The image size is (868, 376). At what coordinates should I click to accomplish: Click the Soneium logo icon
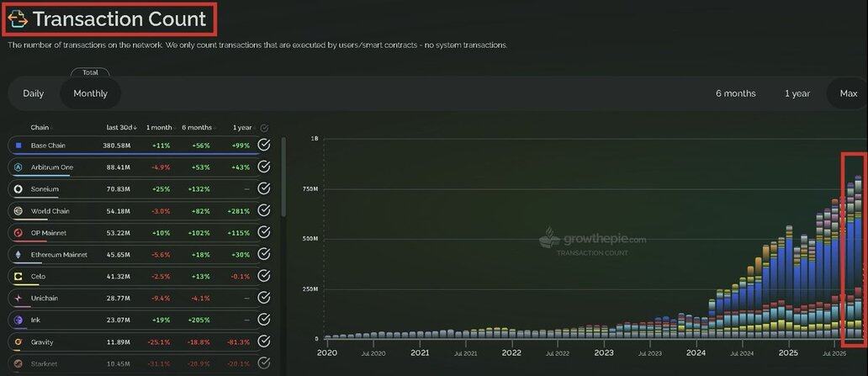[19, 189]
